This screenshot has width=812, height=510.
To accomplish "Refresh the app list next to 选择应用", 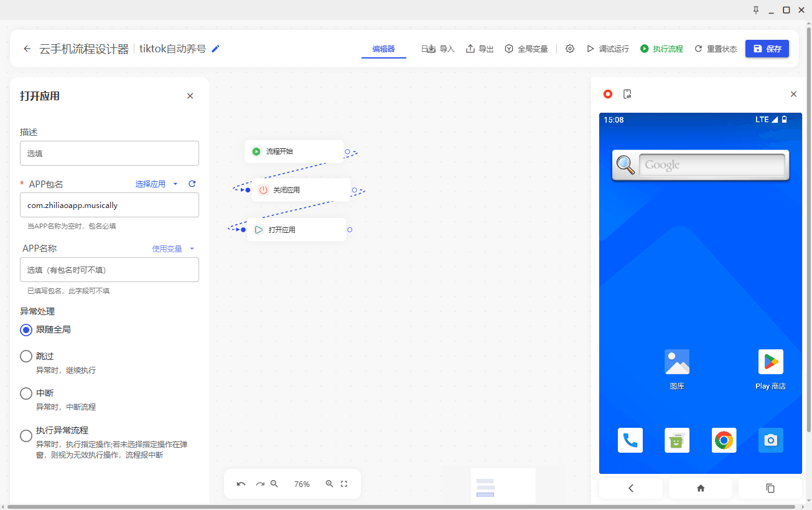I will 192,184.
